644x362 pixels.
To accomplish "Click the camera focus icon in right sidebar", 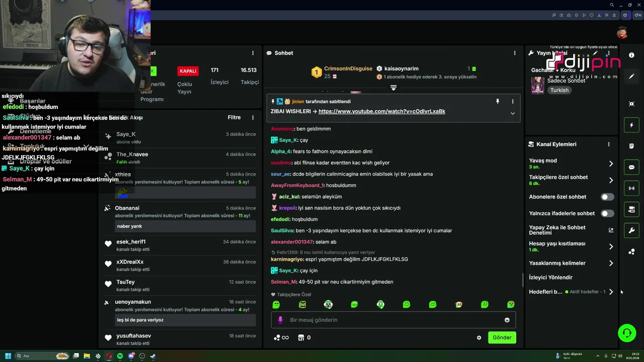I will click(x=631, y=104).
